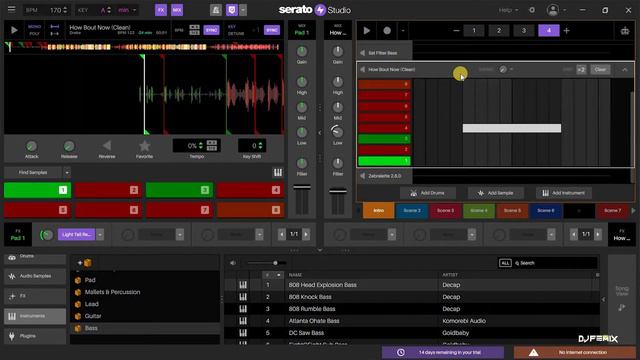Mark sample with the Favorite star
Image resolution: width=640 pixels, height=360 pixels.
pos(144,146)
